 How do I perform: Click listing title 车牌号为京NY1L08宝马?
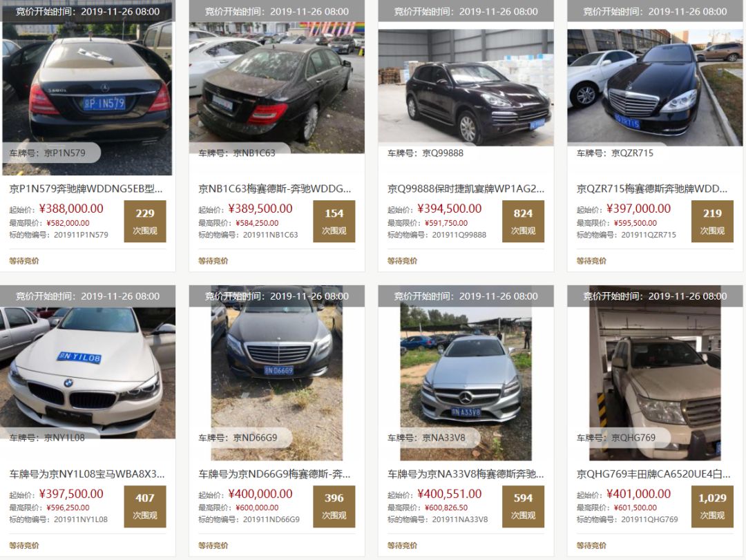tap(87, 474)
